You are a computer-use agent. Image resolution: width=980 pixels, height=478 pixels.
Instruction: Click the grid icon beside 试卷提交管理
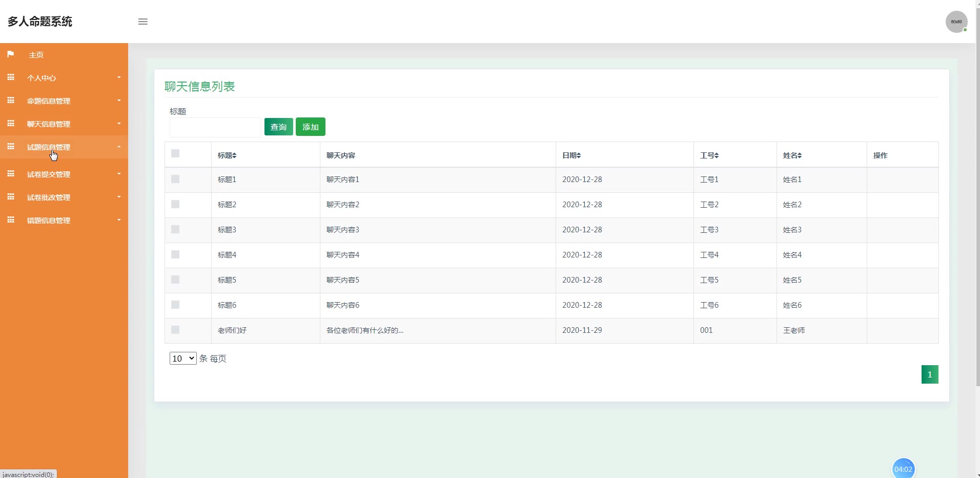[x=11, y=173]
